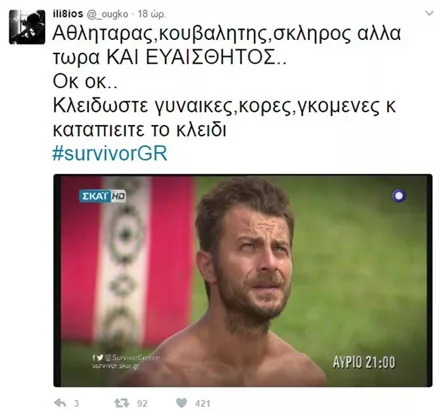This screenshot has height=412, width=440.
Task: Click the reply count 3
Action: click(76, 404)
